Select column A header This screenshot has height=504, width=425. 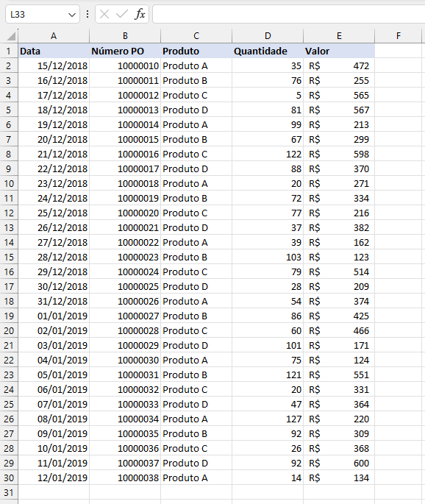tap(54, 35)
